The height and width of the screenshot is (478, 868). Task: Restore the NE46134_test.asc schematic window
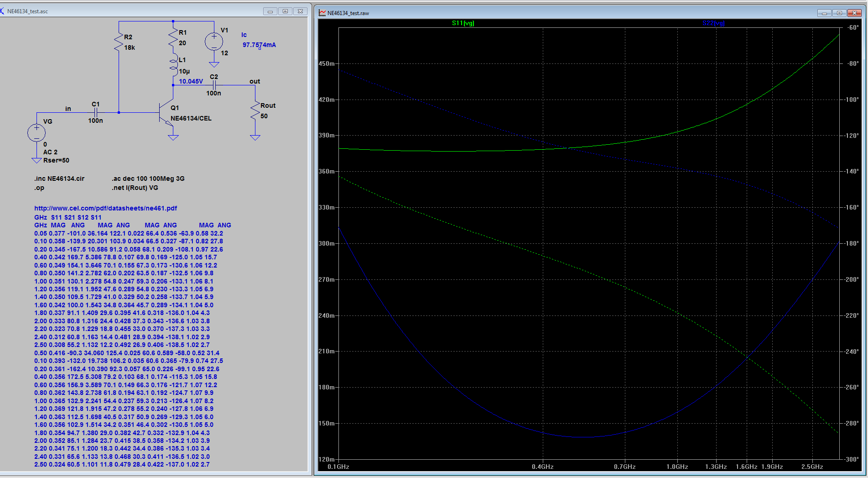(x=285, y=11)
